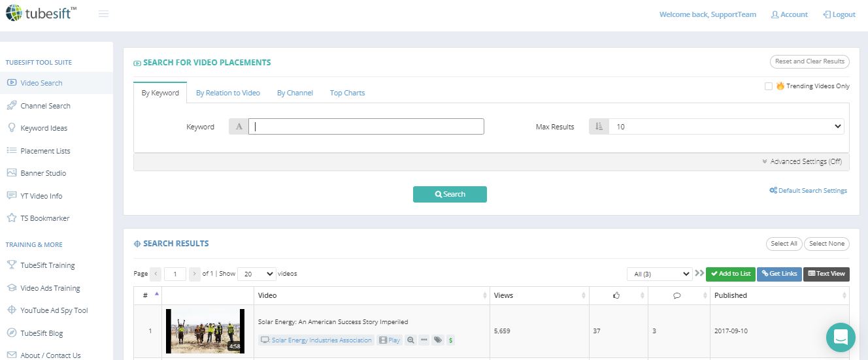Switch to the By Channel tab

295,93
